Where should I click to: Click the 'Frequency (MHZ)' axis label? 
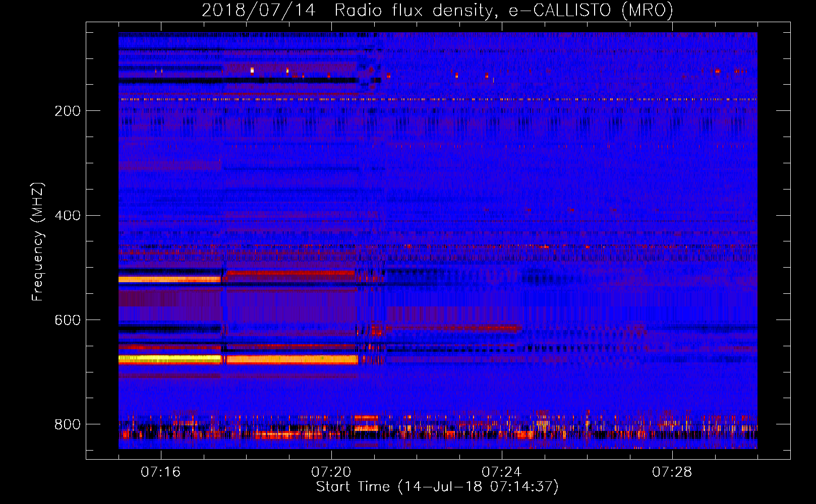[x=37, y=242]
